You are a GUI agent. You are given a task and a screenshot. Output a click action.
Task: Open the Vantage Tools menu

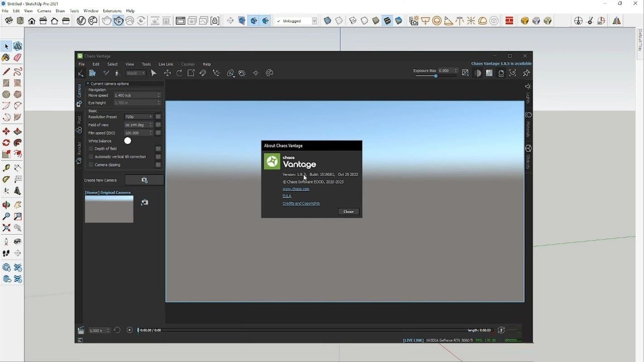click(146, 64)
